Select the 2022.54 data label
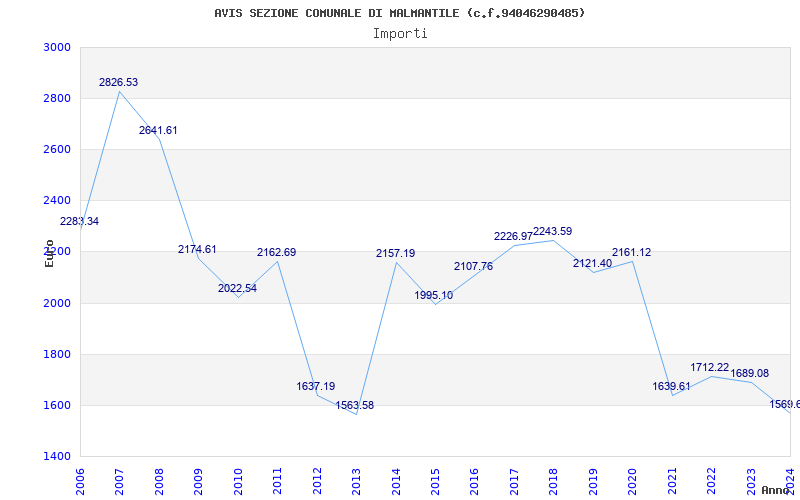The image size is (800, 500). [x=237, y=288]
